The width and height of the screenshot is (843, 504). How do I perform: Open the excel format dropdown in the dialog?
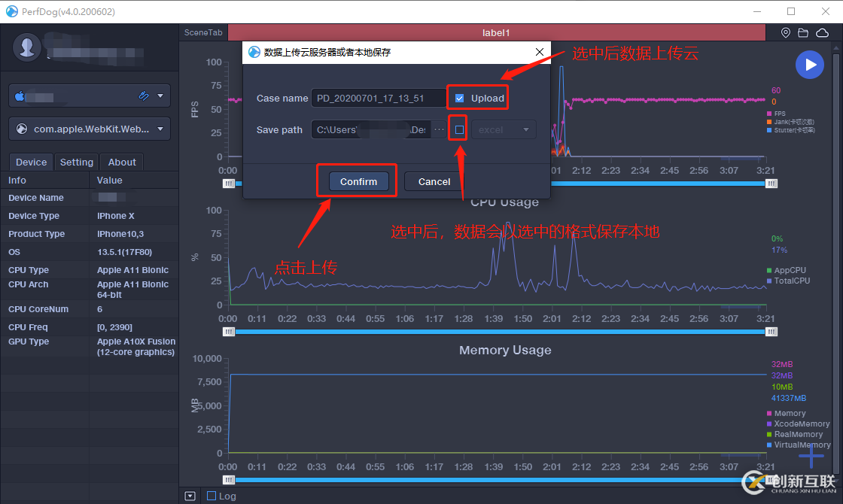coord(504,129)
